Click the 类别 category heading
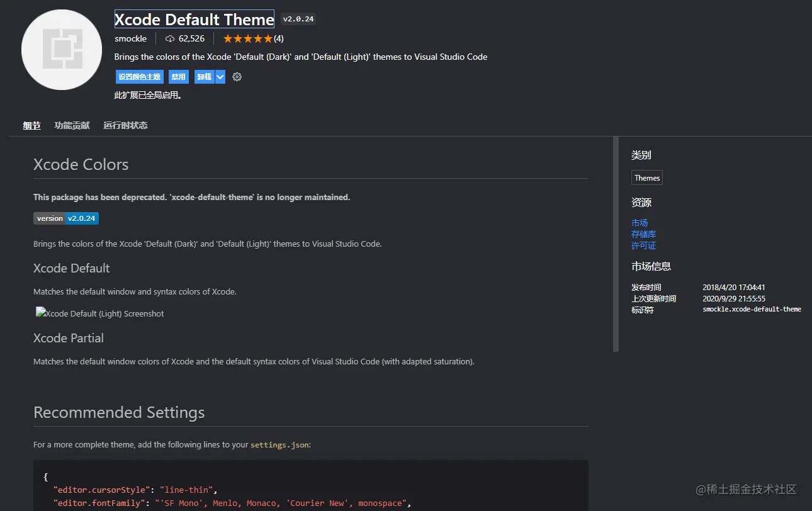812x511 pixels. (x=641, y=155)
